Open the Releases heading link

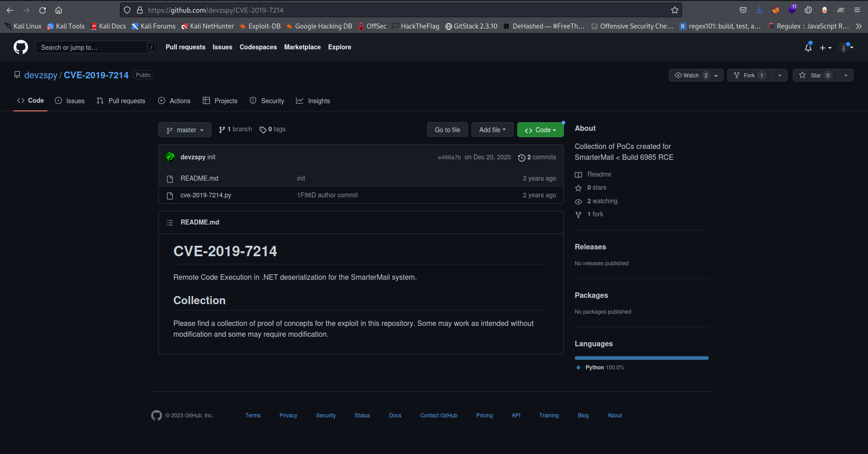(x=590, y=247)
